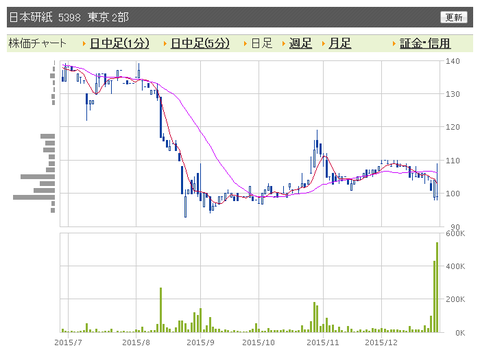Click the orange arrow before 日中足(1分)
480x361 pixels.
pyautogui.click(x=84, y=44)
